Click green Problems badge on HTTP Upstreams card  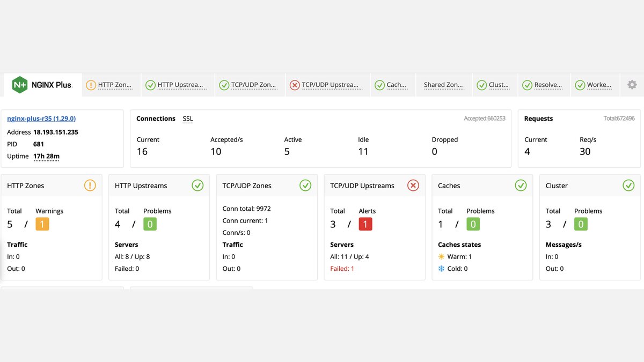[150, 224]
